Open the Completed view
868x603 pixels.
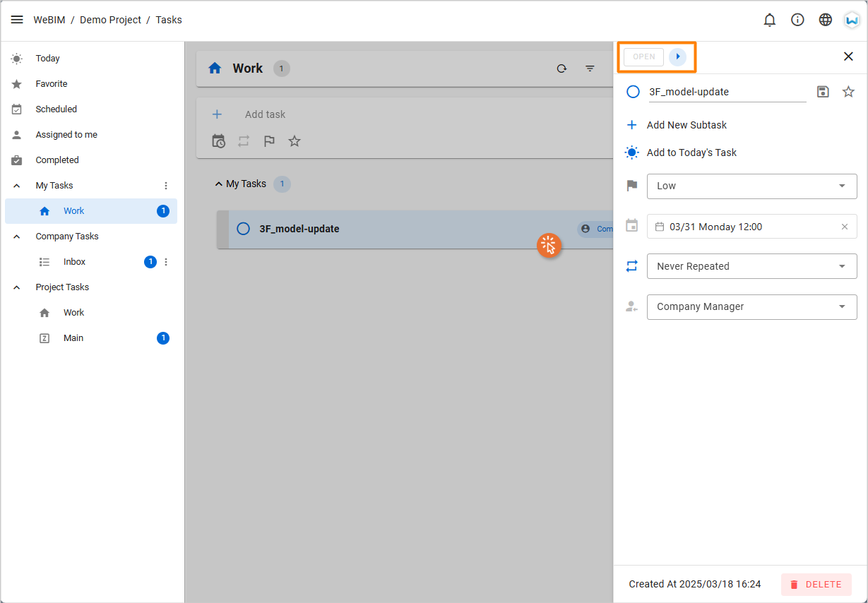coord(91,160)
